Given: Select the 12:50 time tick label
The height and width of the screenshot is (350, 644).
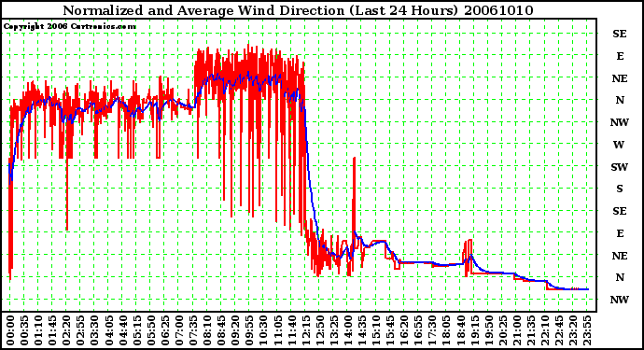Looking at the screenshot, I should click(x=320, y=330).
